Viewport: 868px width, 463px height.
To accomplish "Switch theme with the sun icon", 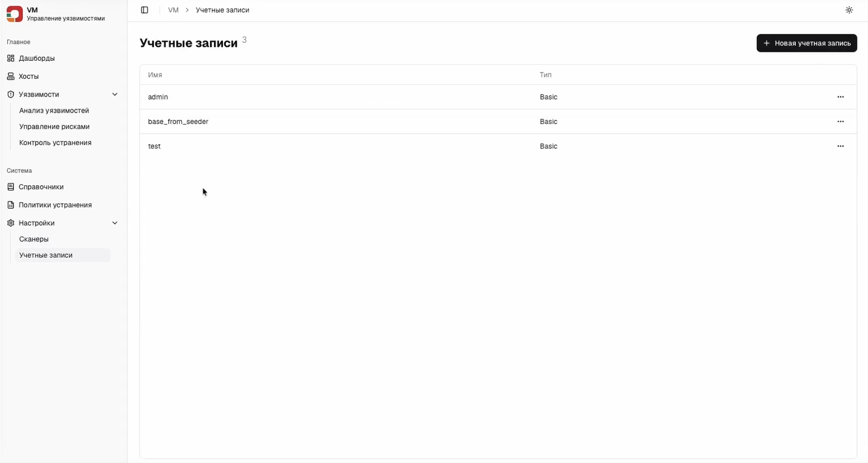I will click(x=849, y=10).
